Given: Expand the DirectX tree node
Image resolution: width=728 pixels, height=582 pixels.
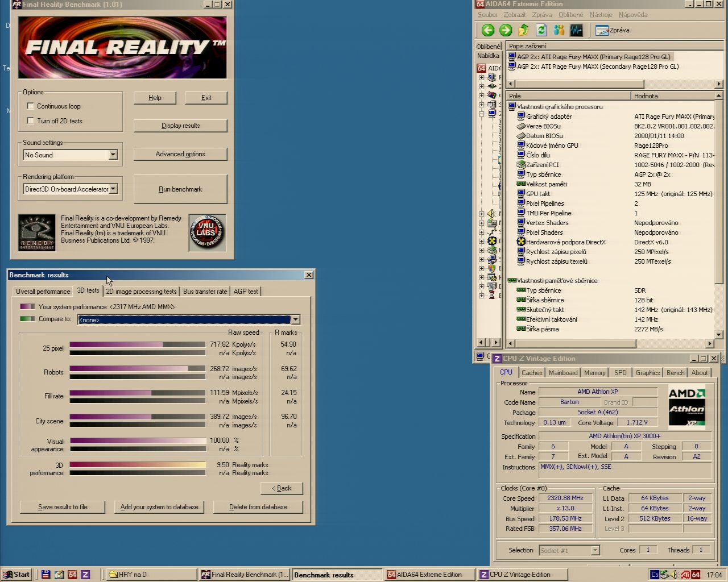Looking at the screenshot, I should click(482, 241).
